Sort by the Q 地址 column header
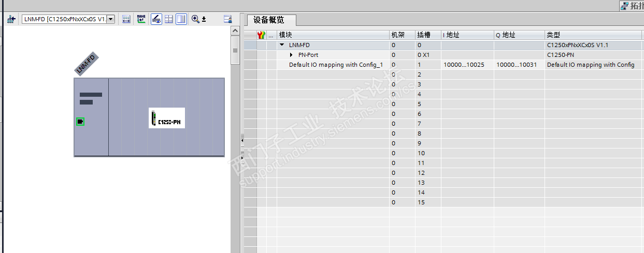The width and height of the screenshot is (644, 253). pyautogui.click(x=519, y=35)
